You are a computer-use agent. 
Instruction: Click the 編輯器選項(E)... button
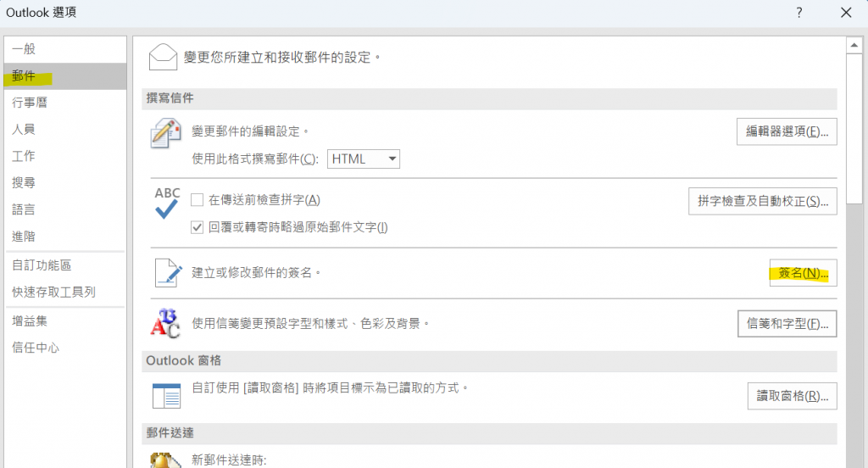tap(787, 131)
